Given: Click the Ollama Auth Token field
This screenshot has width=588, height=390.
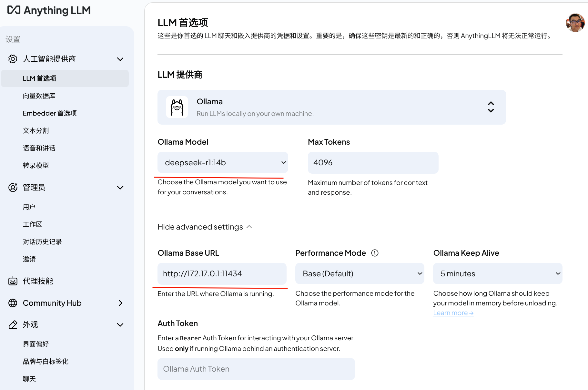Looking at the screenshot, I should coord(256,369).
